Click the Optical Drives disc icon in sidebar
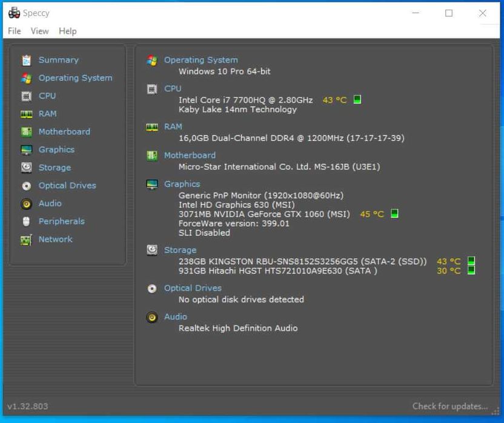The image size is (504, 423). pyautogui.click(x=27, y=186)
